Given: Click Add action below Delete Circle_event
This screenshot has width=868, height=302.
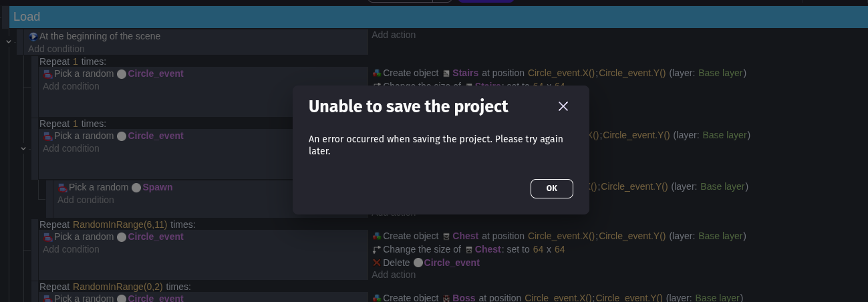Looking at the screenshot, I should coord(394,275).
